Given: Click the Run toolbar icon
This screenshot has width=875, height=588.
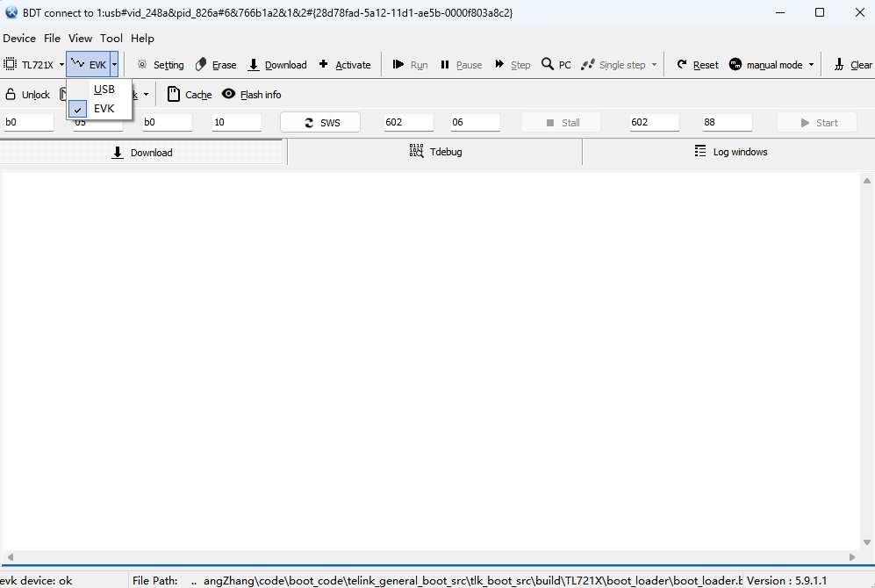Looking at the screenshot, I should [398, 65].
